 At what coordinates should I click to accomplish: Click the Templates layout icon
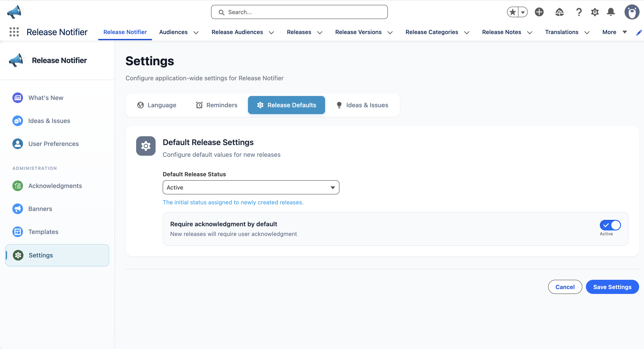tap(17, 232)
